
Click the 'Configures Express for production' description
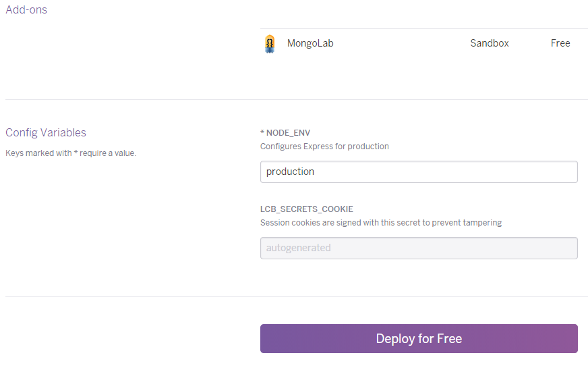(x=324, y=147)
